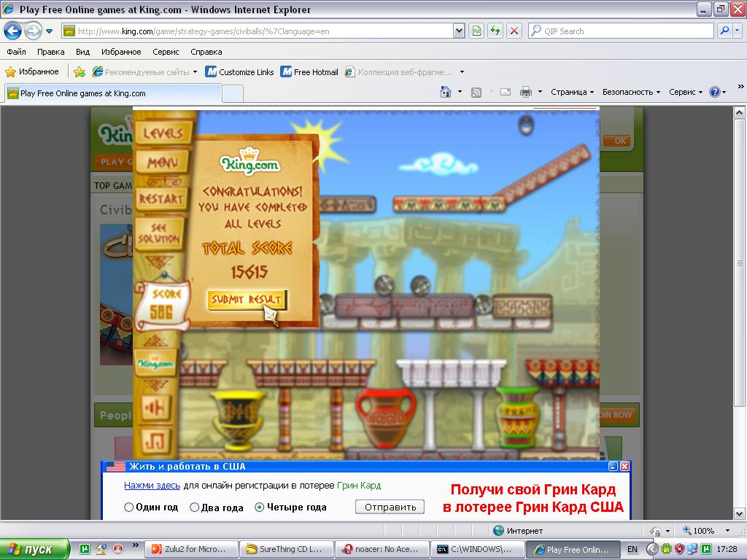The height and width of the screenshot is (560, 747).
Task: Switch to C:\WINDOWS command prompt taskbar button
Action: (x=476, y=550)
